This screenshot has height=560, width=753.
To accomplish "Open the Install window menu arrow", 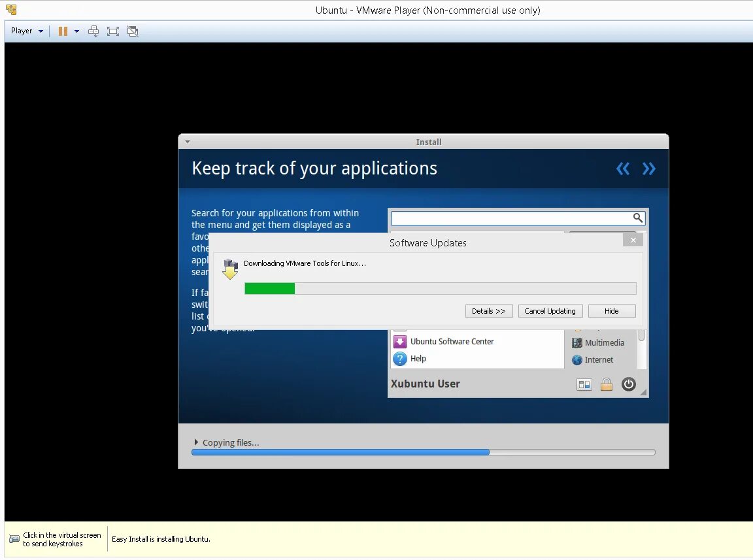I will point(188,142).
